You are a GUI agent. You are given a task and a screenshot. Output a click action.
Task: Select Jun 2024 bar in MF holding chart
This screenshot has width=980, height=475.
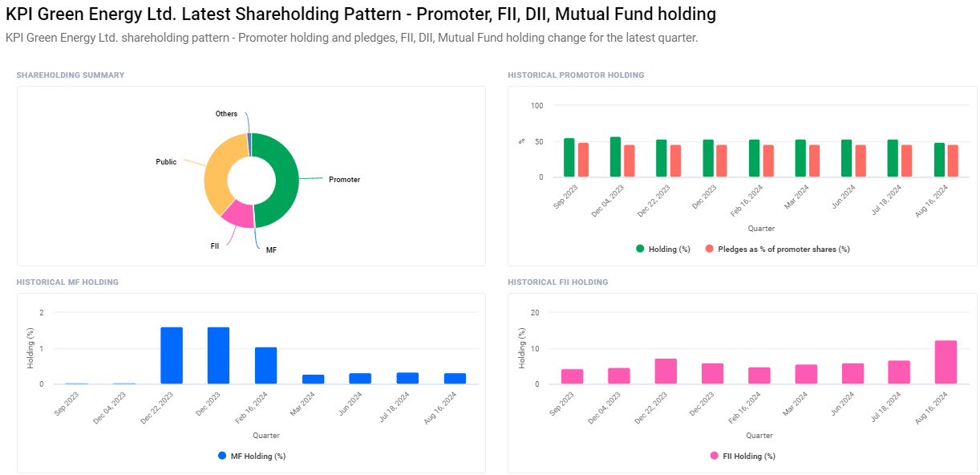point(360,378)
